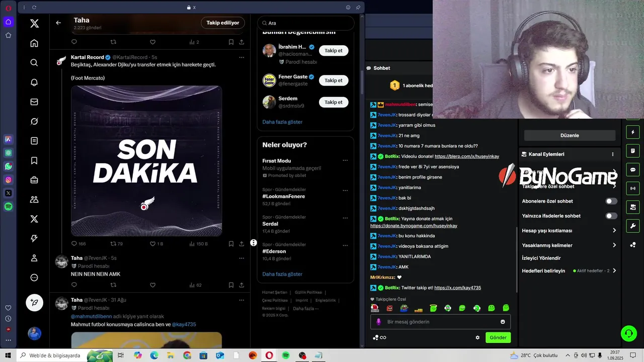Image resolution: width=644 pixels, height=362 pixels.
Task: Open X Notifications bell icon
Action: [34, 82]
